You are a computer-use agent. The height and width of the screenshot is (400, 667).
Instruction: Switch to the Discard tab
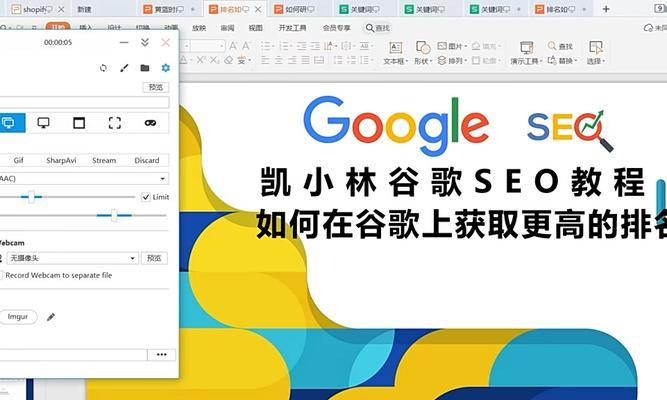pyautogui.click(x=147, y=160)
